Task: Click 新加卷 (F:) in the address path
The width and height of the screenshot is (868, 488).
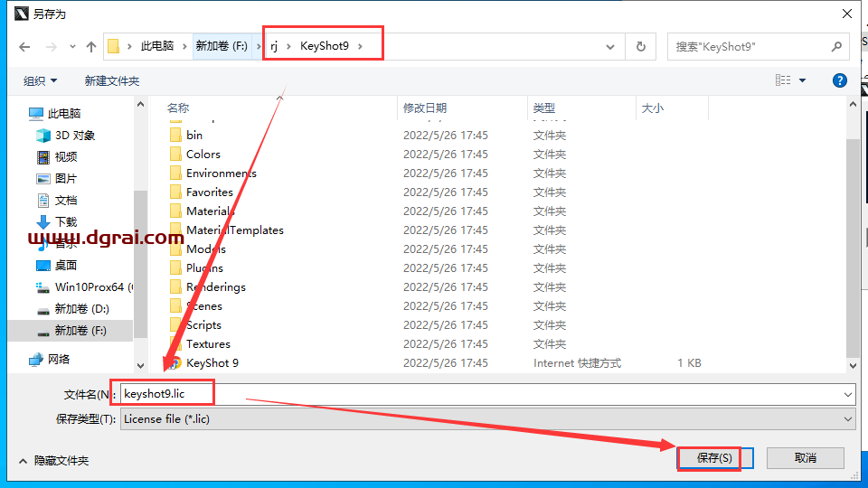Action: [x=222, y=46]
